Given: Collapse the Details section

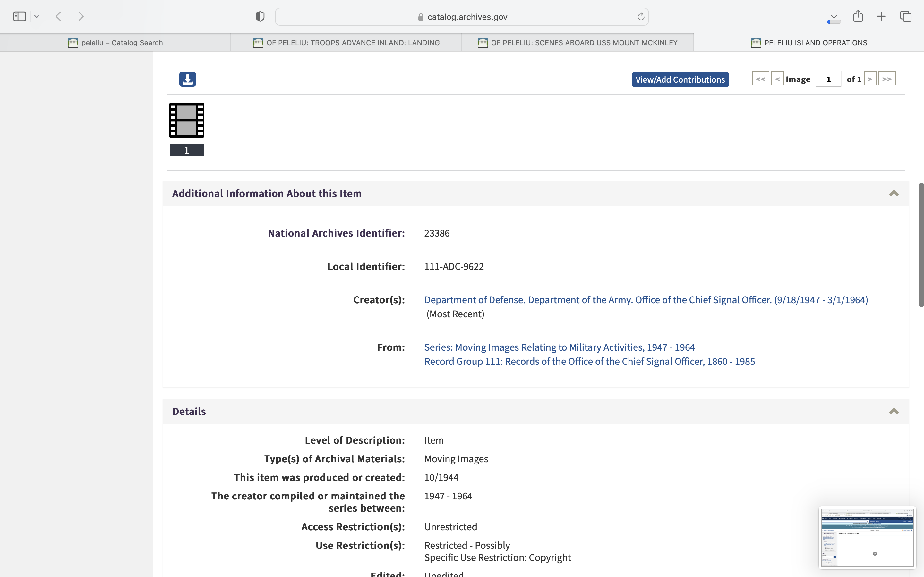Looking at the screenshot, I should 894,411.
